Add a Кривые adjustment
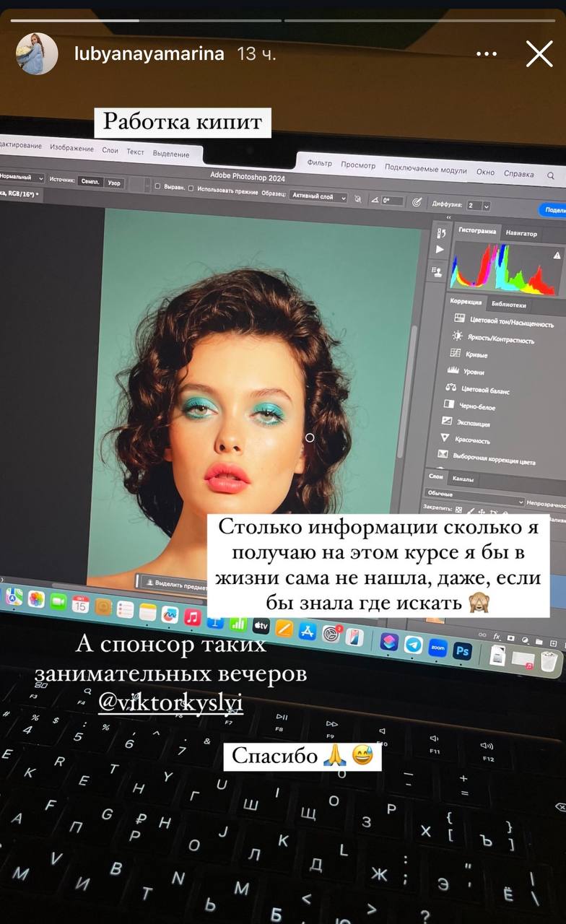 coord(469,354)
